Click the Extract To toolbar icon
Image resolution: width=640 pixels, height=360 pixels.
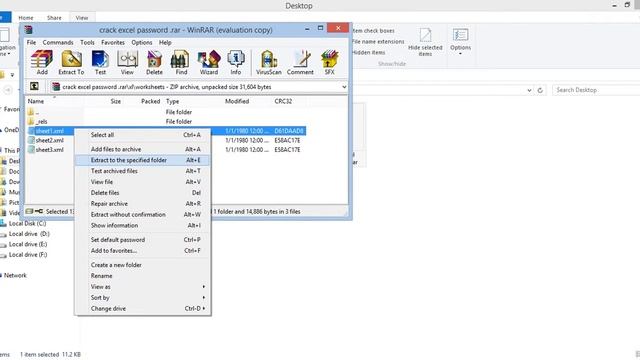pos(71,62)
